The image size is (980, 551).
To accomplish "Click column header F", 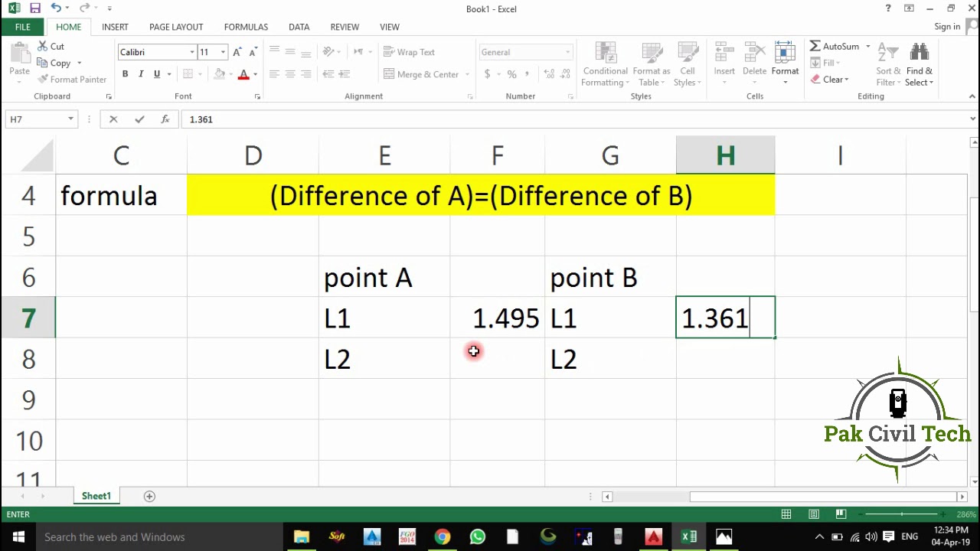I will [x=498, y=155].
